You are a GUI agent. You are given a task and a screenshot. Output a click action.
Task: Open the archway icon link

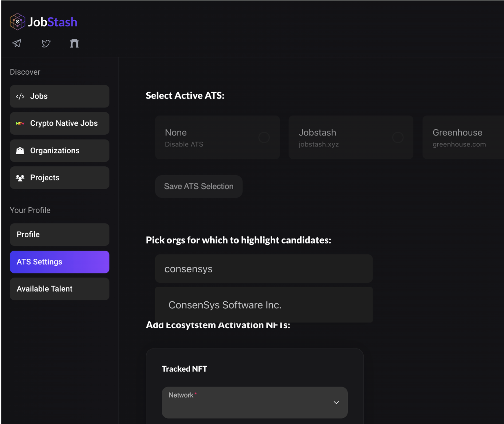point(74,43)
